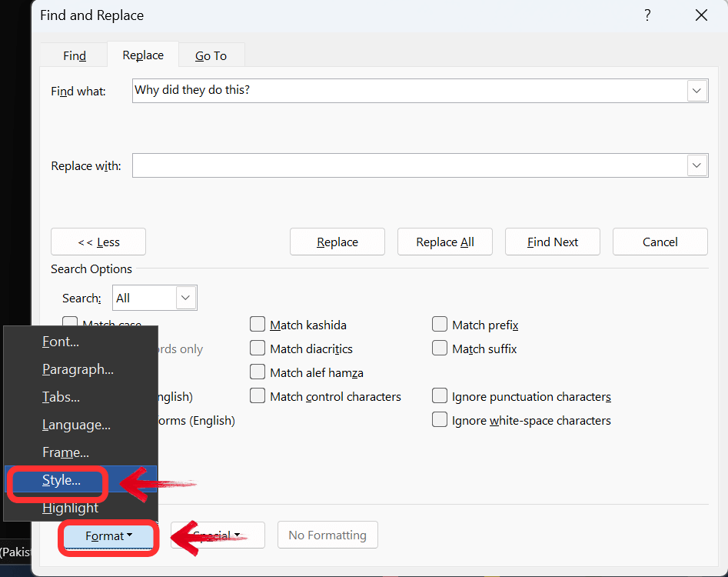Open the Special characters menu
728x577 pixels.
pos(218,535)
